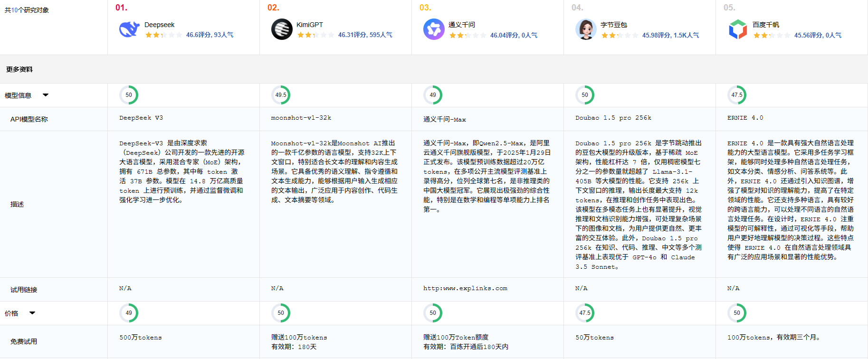Screen dimensions: 868x359
Task: Click KimiGPT 价格 score ring 50
Action: tap(281, 313)
